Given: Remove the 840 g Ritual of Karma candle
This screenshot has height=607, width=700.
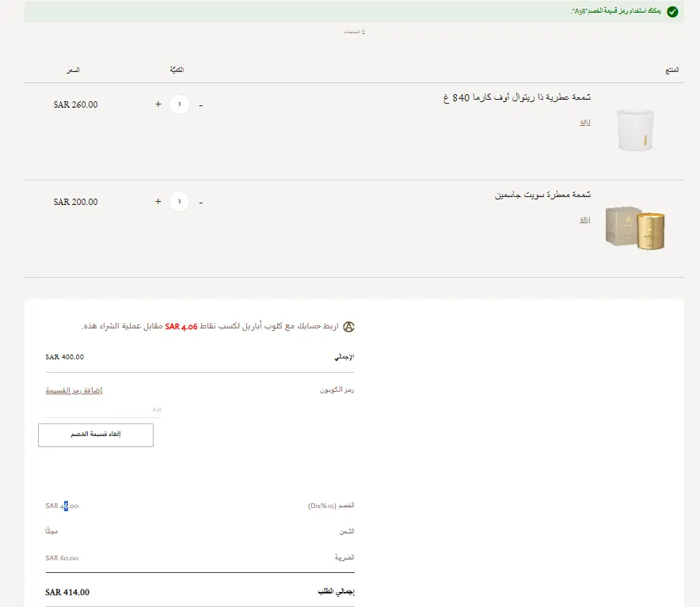Looking at the screenshot, I should pyautogui.click(x=585, y=123).
